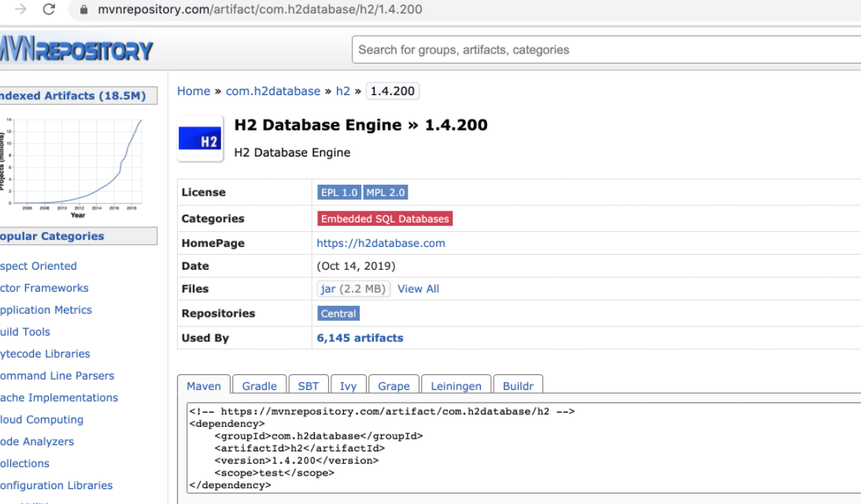Open com.h2database breadcrumb link
The image size is (861, 504).
click(x=273, y=91)
